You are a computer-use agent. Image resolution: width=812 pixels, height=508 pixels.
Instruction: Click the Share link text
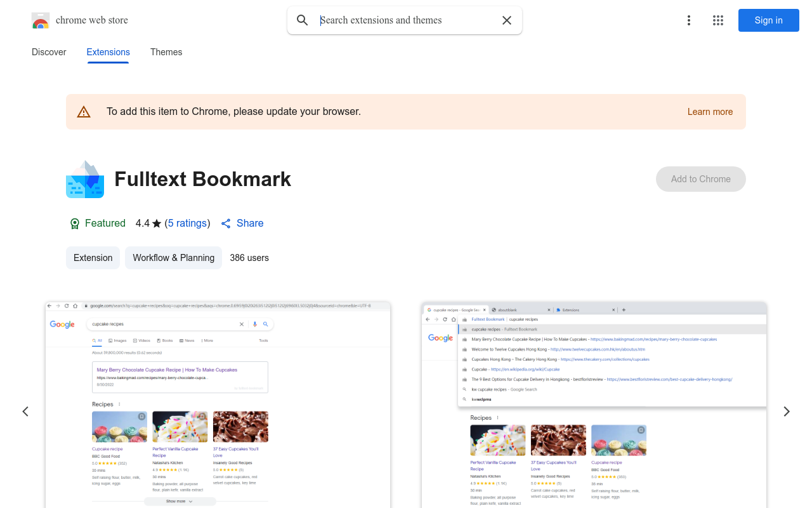(x=250, y=224)
